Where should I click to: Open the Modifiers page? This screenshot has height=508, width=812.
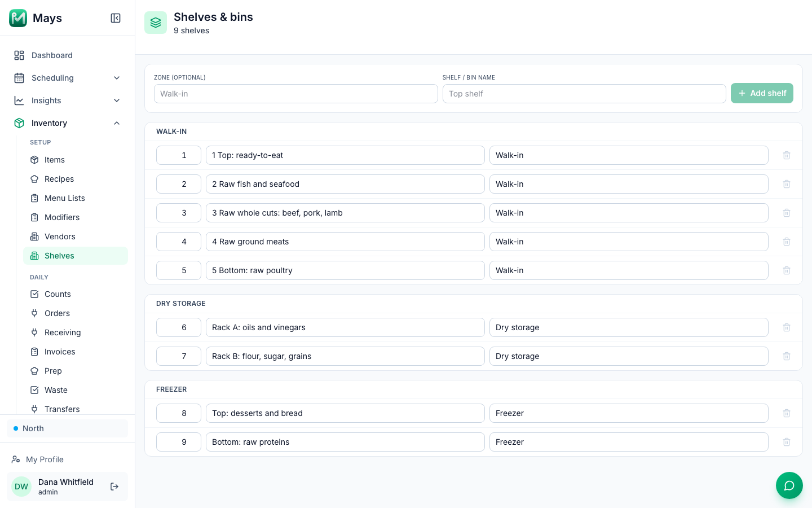(76, 217)
